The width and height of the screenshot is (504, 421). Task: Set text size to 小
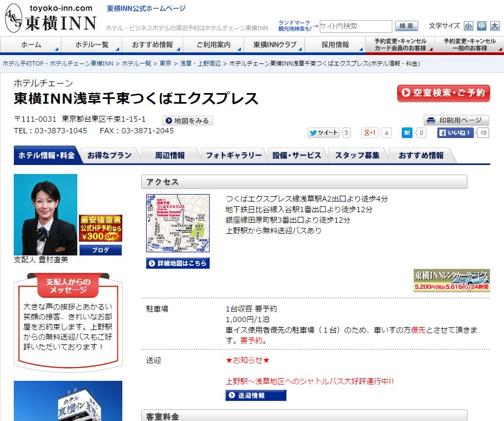point(468,26)
